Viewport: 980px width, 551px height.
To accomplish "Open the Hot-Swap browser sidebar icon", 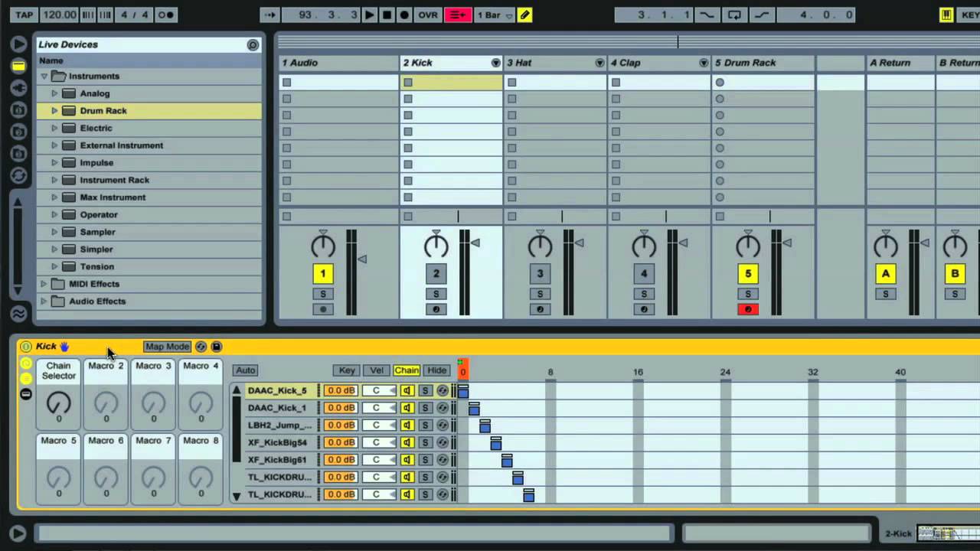I will (x=18, y=176).
